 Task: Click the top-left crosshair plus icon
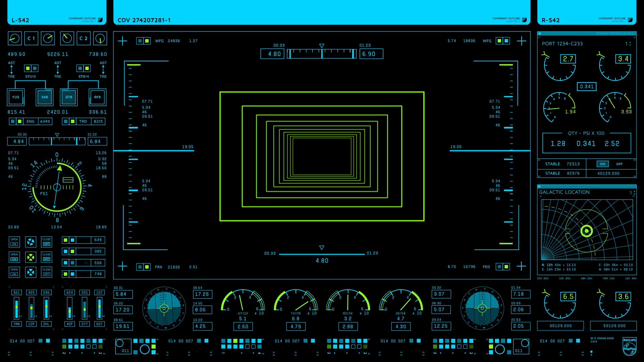point(122,41)
